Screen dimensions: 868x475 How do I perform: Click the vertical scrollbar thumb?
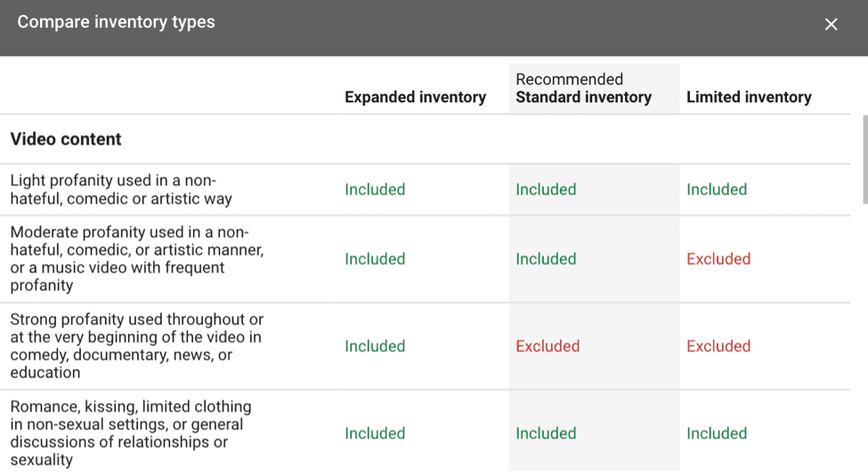tap(864, 159)
